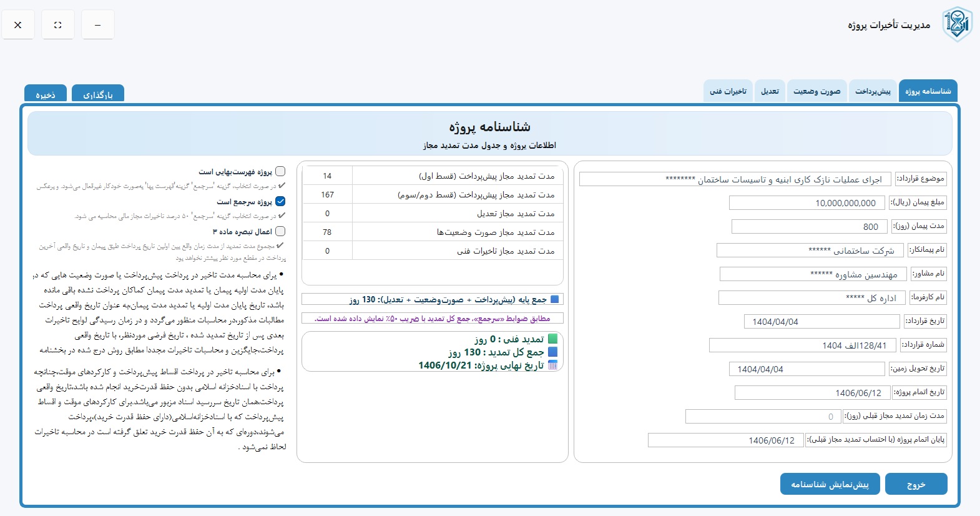
Task: Click the green square icon beside تمدید فنی
Action: pyautogui.click(x=552, y=339)
